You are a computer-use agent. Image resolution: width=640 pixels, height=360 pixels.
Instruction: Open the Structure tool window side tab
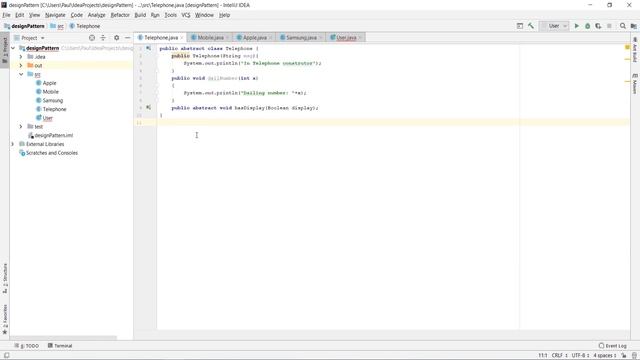5,278
